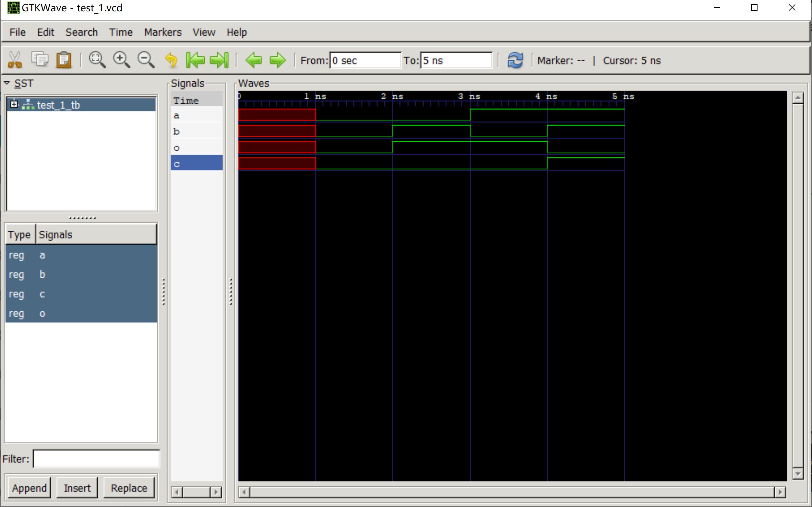Click the zoom in icon
Screen dimensions: 812x507
pyautogui.click(x=121, y=60)
